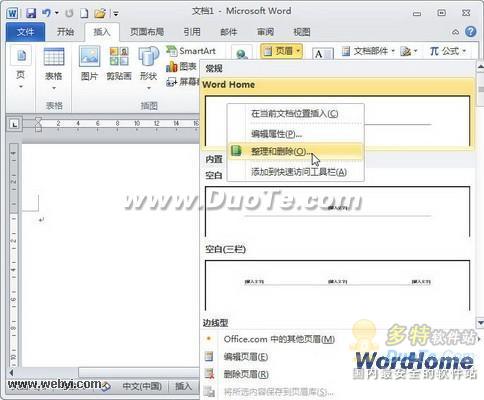Switch to the 开始 tab
Viewport: 484px width, 400px height.
coord(65,32)
